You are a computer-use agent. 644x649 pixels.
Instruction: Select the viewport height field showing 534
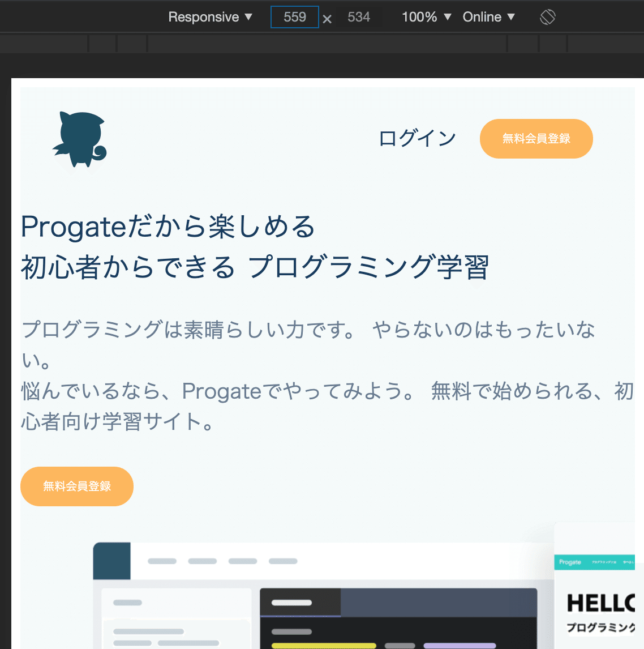(x=359, y=17)
